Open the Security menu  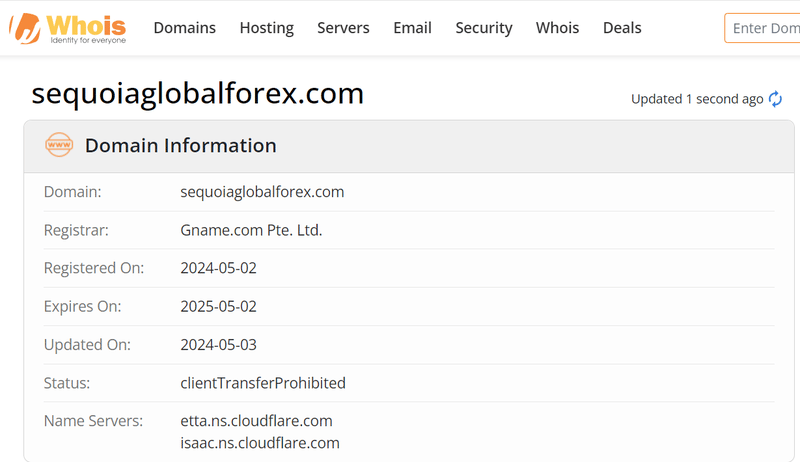tap(483, 28)
